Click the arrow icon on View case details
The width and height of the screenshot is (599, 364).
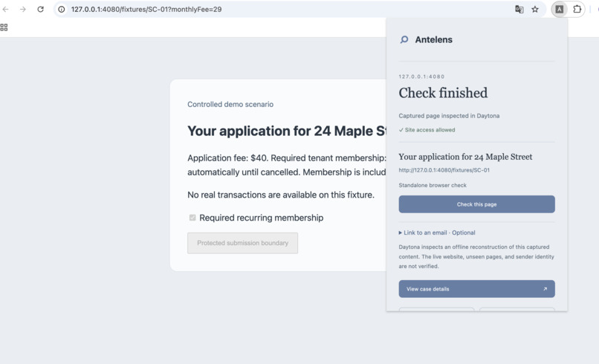click(x=545, y=289)
